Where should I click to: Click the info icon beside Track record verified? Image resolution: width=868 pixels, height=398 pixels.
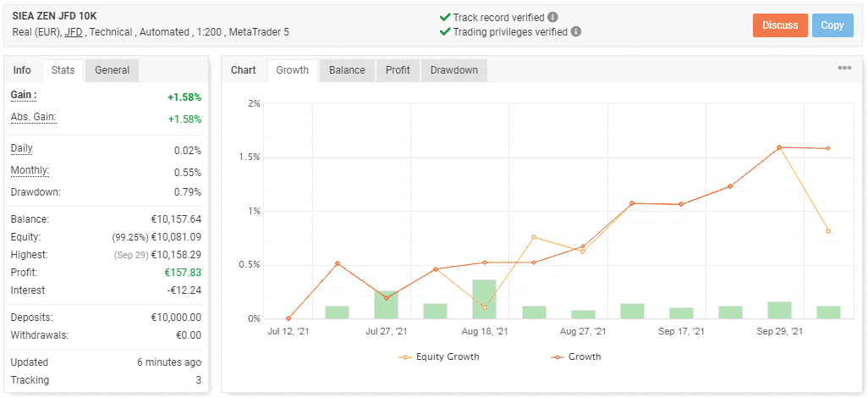552,17
